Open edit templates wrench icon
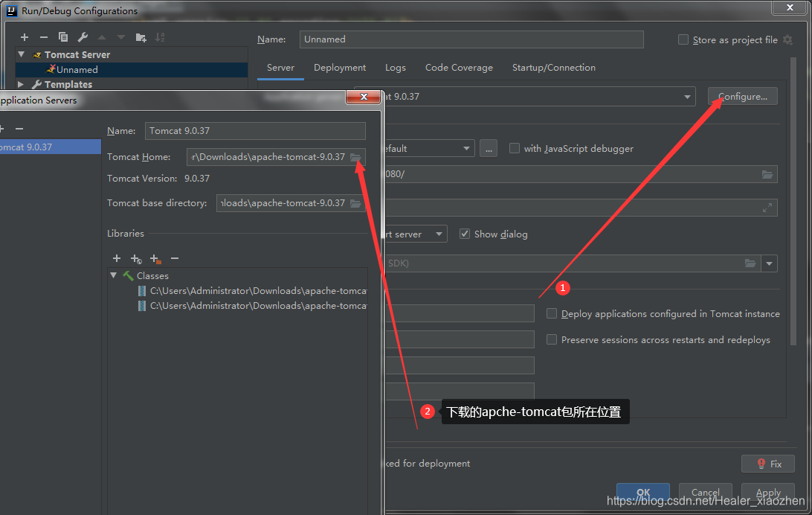Image resolution: width=812 pixels, height=515 pixels. (x=83, y=37)
